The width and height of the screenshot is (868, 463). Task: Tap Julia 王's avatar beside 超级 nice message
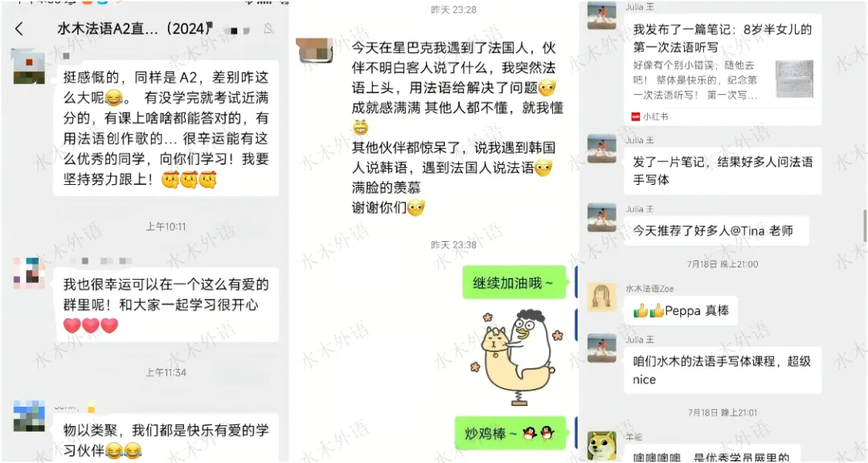point(602,349)
